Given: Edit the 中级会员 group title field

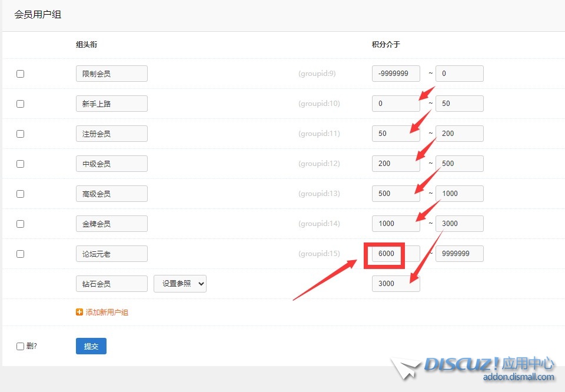Looking at the screenshot, I should (112, 164).
